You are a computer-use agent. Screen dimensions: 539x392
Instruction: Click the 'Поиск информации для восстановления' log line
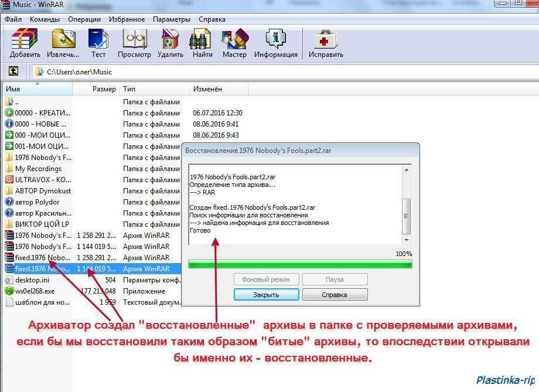point(249,215)
